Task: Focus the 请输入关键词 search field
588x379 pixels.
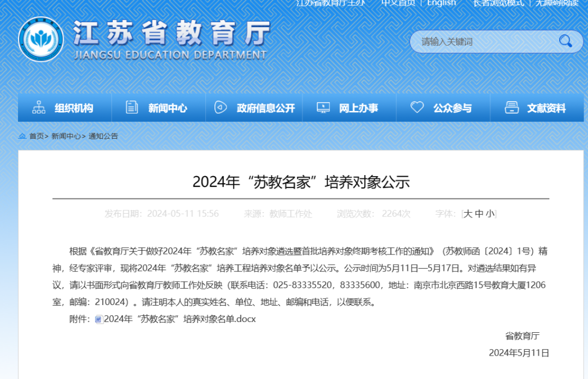Action: (x=487, y=41)
